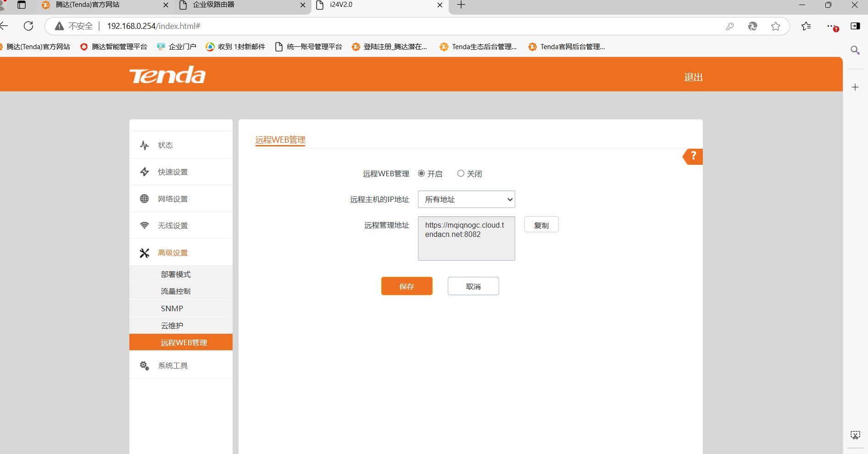
Task: Open 系统工具 via the gears icon
Action: pyautogui.click(x=144, y=365)
